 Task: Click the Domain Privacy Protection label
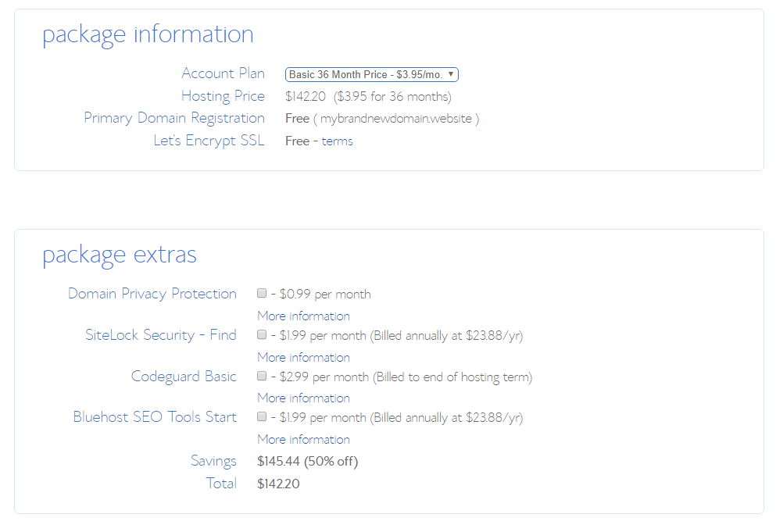pos(152,294)
